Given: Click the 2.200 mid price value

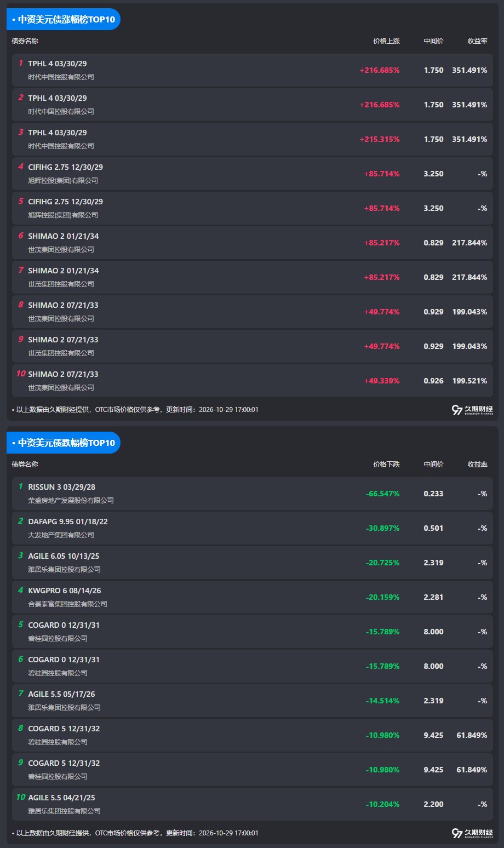Looking at the screenshot, I should tap(433, 804).
